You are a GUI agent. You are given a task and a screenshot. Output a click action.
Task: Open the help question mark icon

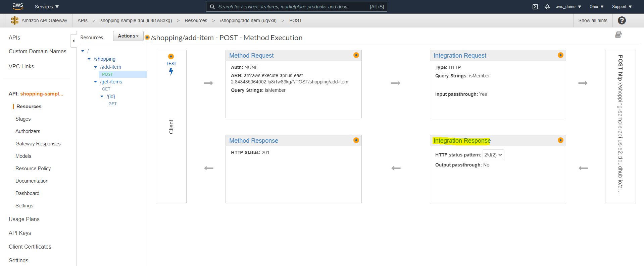(622, 20)
